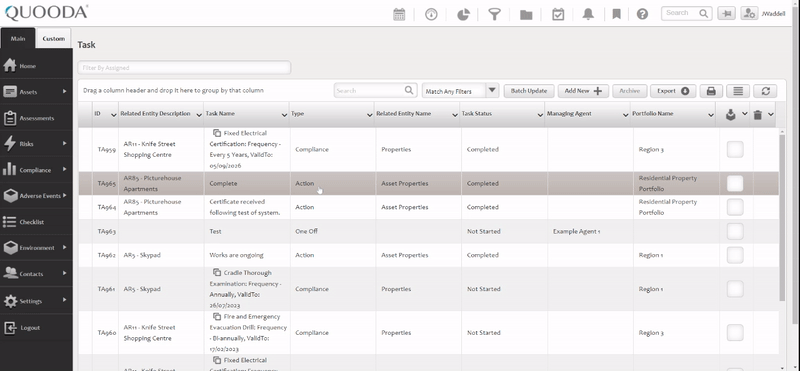Open the Managing Agent column dropdown arrow

click(626, 115)
